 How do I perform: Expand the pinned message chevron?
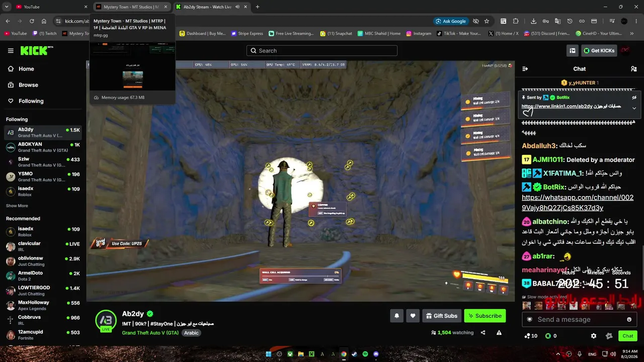634,108
